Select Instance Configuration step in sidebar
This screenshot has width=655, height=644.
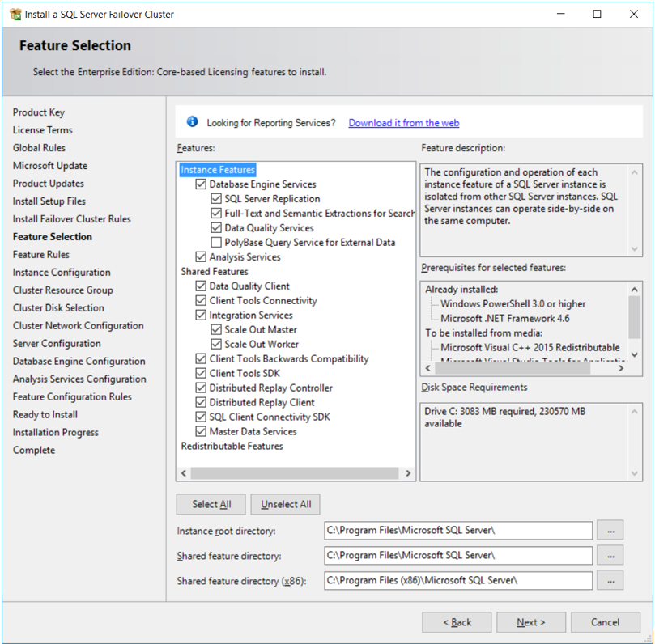[x=62, y=273]
